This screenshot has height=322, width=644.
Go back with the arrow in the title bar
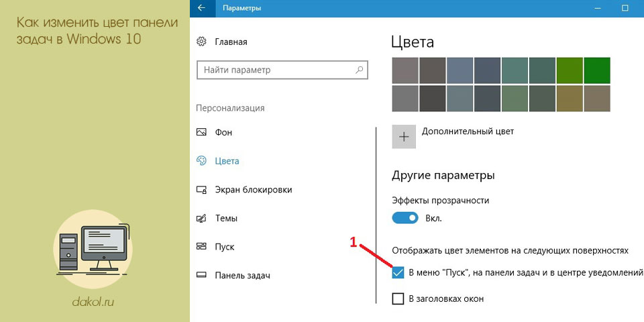pos(201,8)
